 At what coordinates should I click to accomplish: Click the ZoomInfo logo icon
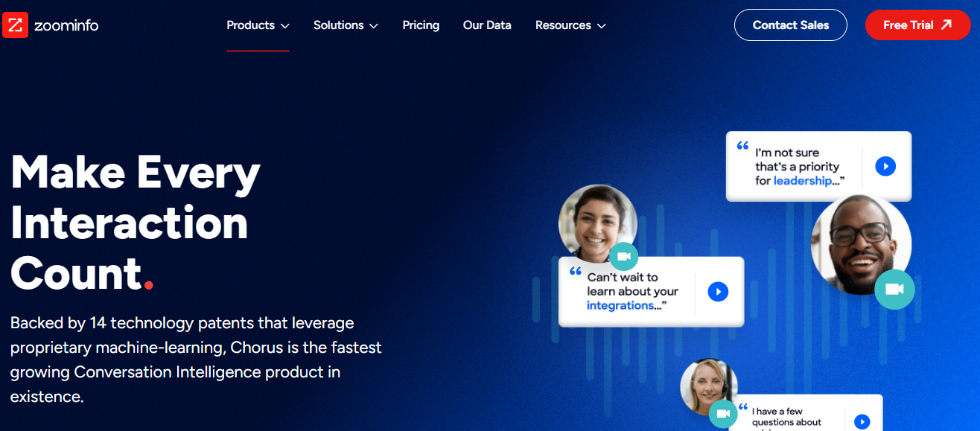15,25
